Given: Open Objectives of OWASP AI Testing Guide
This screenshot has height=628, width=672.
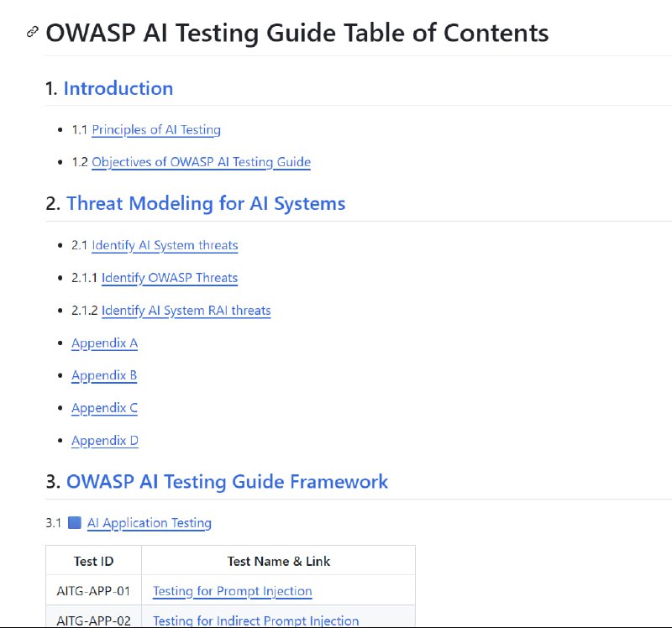Looking at the screenshot, I should coord(201,162).
